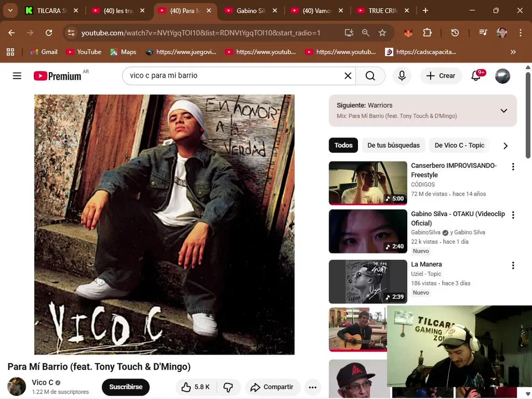Open the YouTube account avatar menu
The height and width of the screenshot is (399, 532).
[503, 76]
